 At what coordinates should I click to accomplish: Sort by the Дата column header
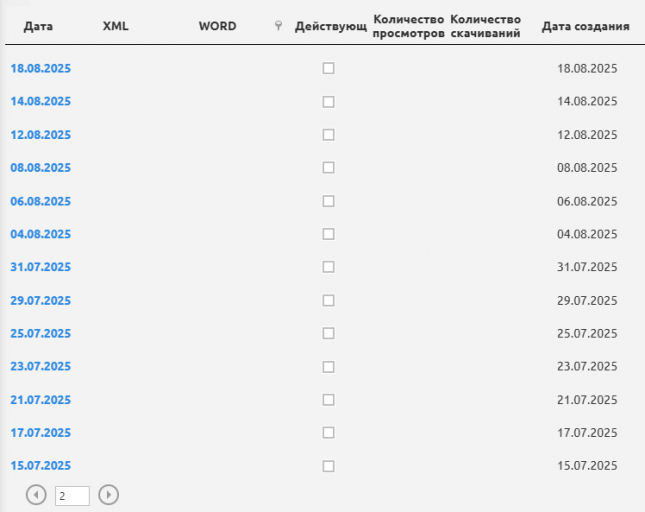point(38,26)
